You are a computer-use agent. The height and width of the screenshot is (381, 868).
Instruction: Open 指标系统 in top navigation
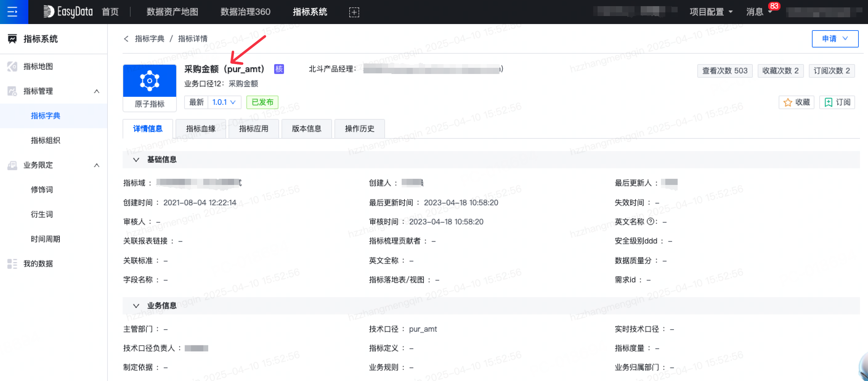point(310,12)
